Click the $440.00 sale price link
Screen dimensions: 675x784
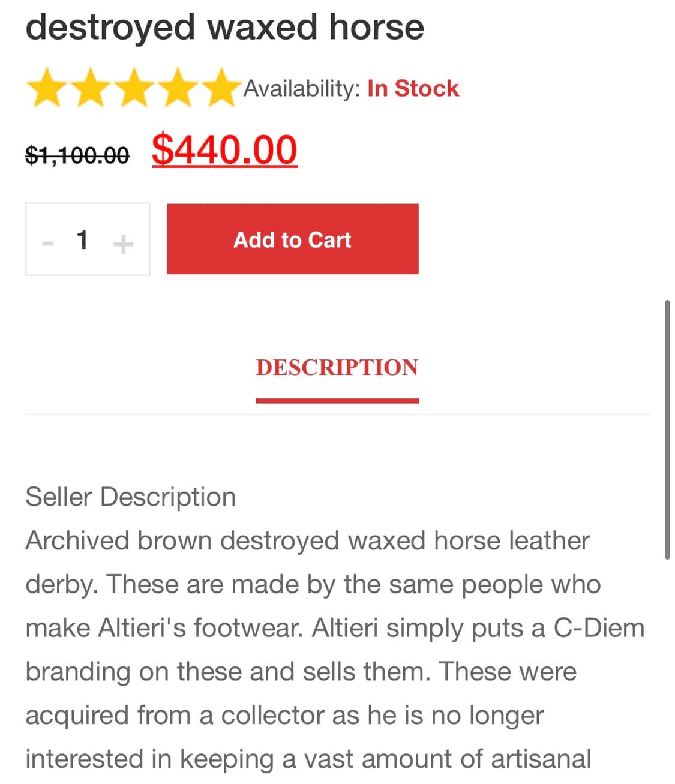point(224,150)
